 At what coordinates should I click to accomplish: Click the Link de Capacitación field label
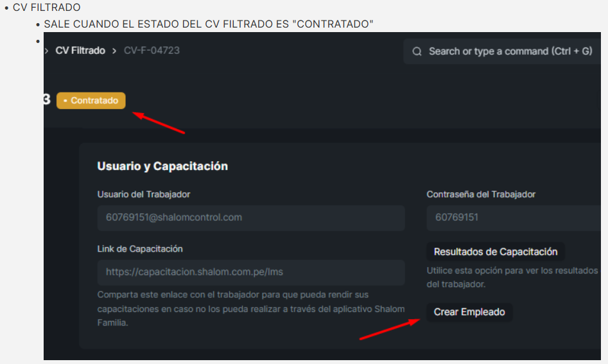click(x=140, y=249)
